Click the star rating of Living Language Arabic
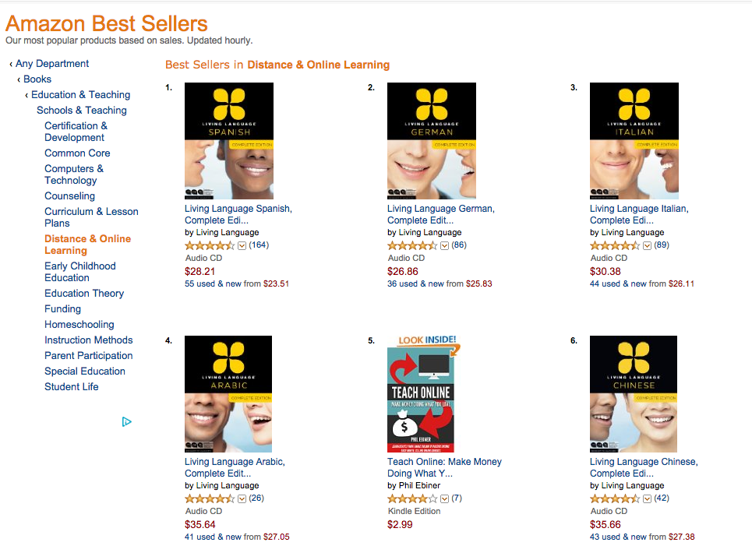The image size is (752, 560). (x=210, y=498)
